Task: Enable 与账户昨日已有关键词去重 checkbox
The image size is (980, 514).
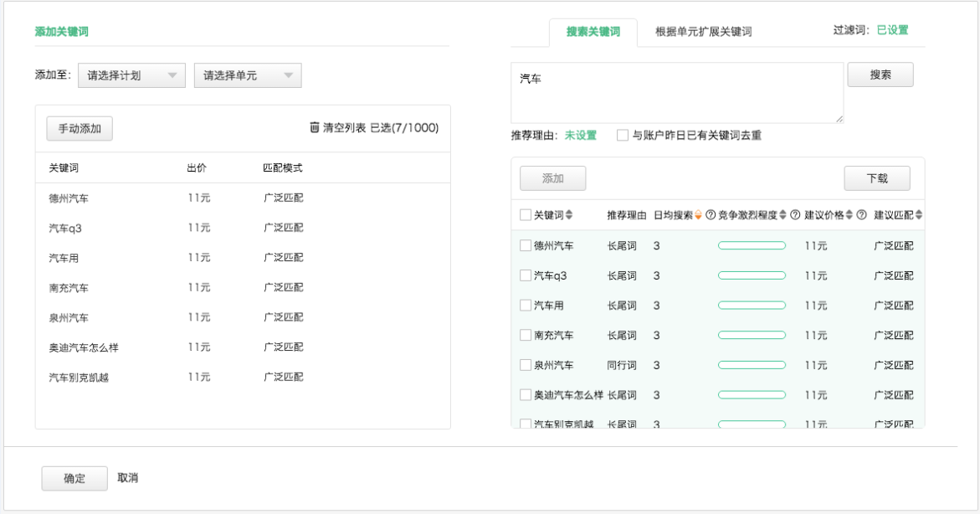Action: pyautogui.click(x=623, y=135)
